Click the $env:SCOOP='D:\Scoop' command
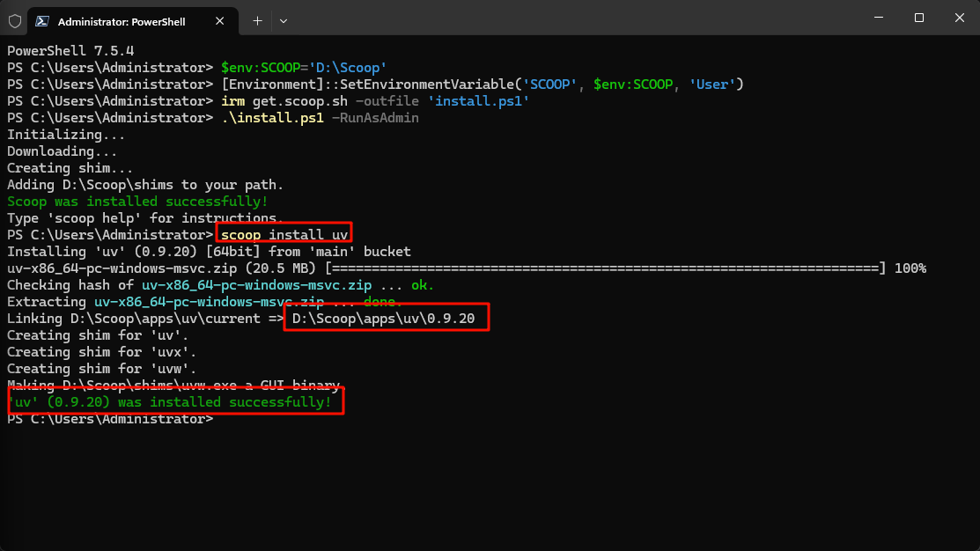 click(304, 68)
